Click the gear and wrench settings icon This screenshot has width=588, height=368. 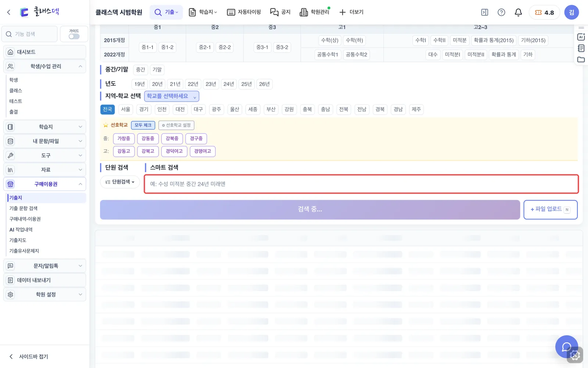coord(575,355)
